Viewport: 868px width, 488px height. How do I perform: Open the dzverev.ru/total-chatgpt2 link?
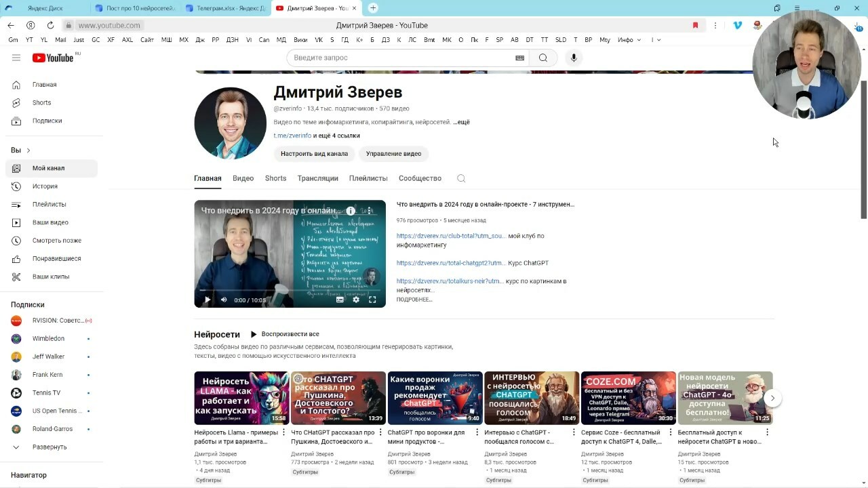[x=451, y=263]
